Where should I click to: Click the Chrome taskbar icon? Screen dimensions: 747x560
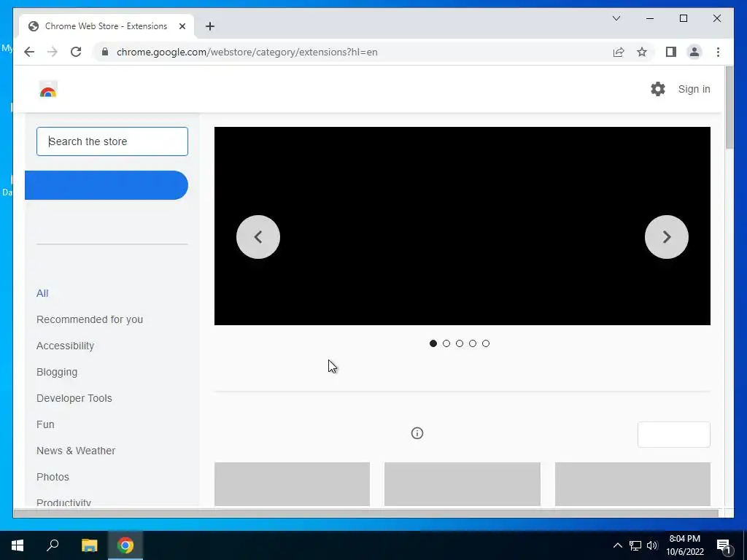[x=125, y=545]
